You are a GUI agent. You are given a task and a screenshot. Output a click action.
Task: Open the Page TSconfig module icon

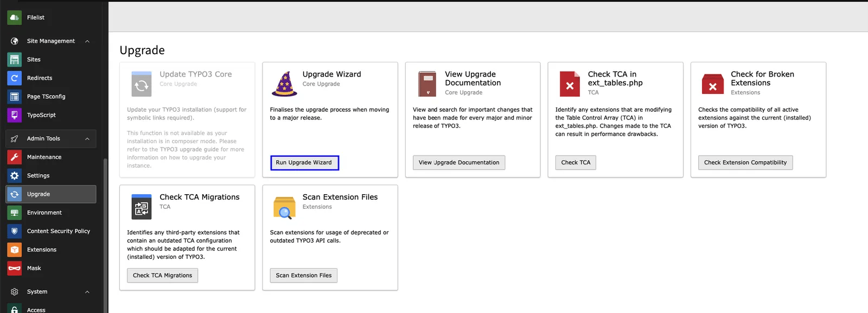coord(15,97)
